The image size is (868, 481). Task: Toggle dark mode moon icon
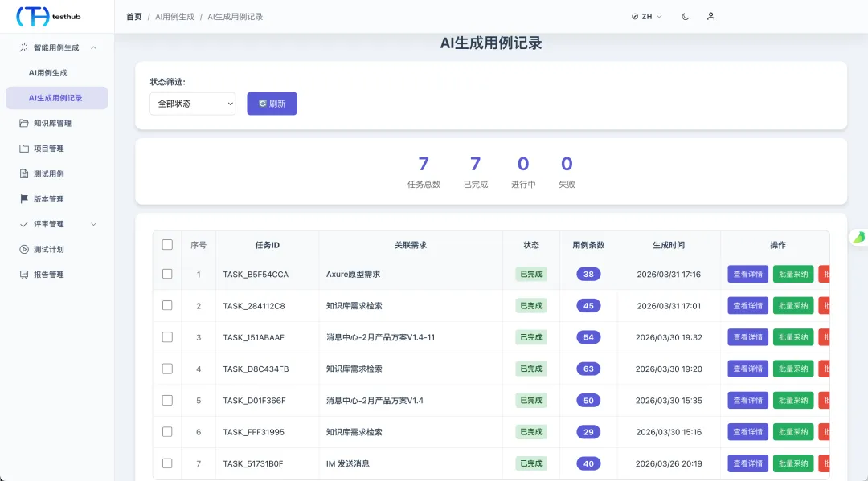[686, 17]
